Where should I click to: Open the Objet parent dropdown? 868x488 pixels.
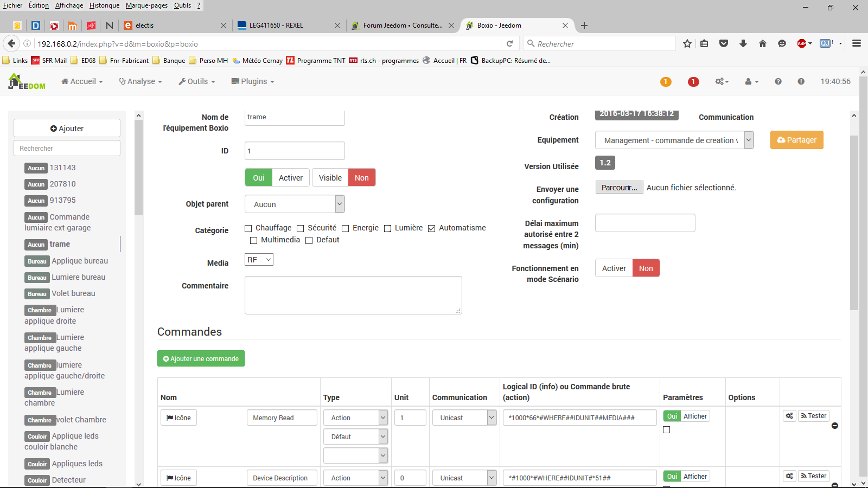click(x=295, y=204)
